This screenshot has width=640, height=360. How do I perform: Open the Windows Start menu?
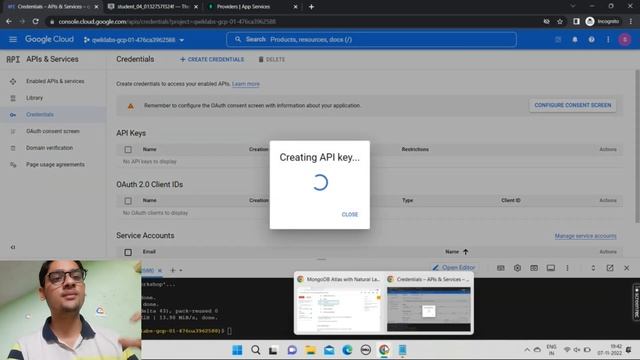237,350
